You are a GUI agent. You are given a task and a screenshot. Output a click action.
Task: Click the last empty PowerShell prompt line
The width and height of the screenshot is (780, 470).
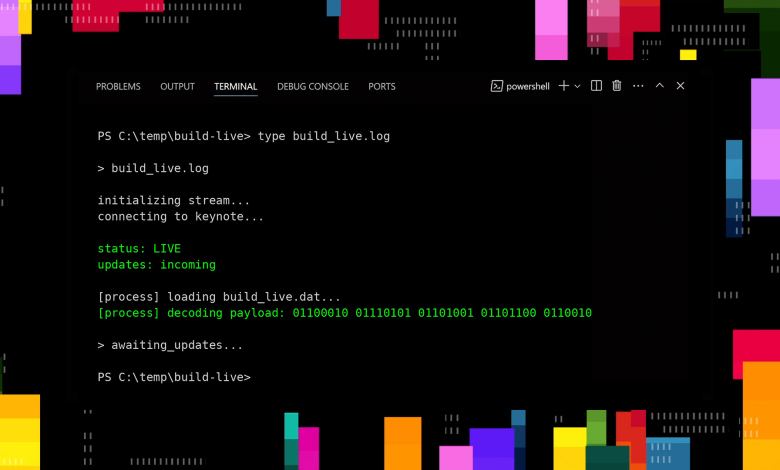click(174, 377)
